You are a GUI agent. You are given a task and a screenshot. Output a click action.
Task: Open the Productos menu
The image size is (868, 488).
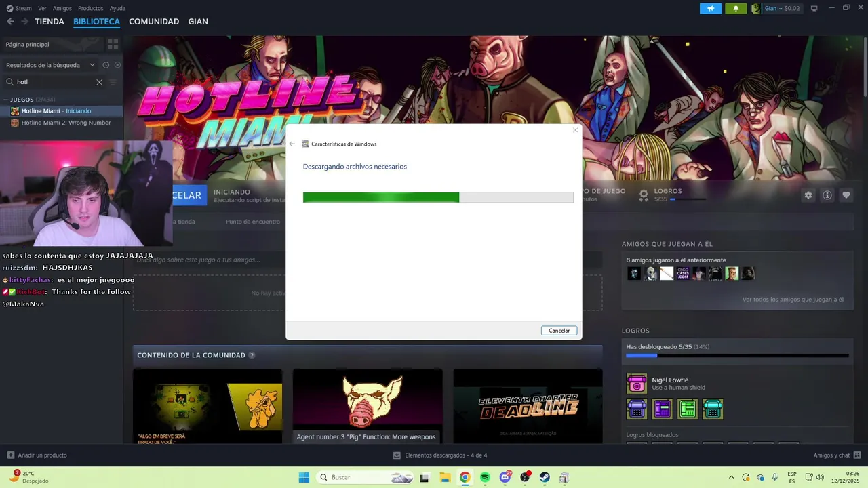pyautogui.click(x=90, y=8)
